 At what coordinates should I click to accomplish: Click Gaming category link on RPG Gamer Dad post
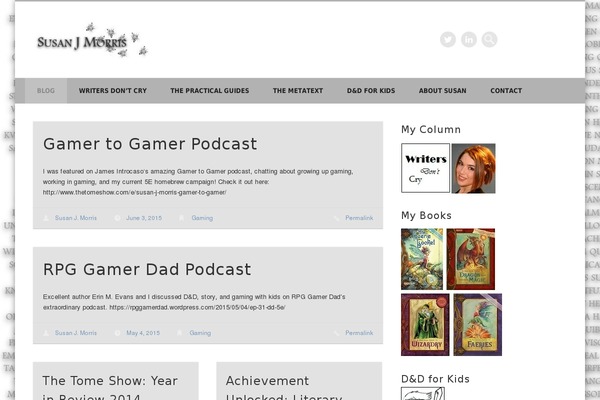pyautogui.click(x=200, y=333)
